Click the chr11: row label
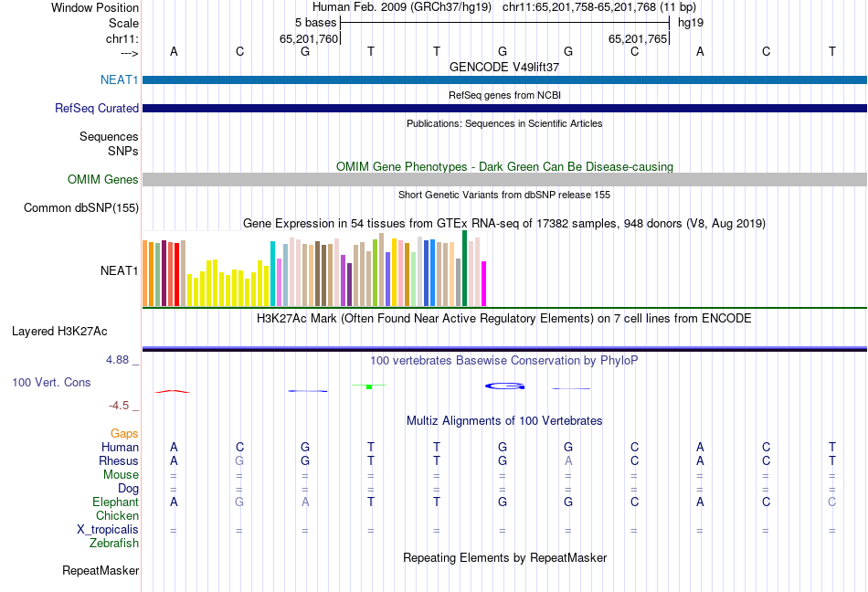This screenshot has width=868, height=592. point(122,38)
